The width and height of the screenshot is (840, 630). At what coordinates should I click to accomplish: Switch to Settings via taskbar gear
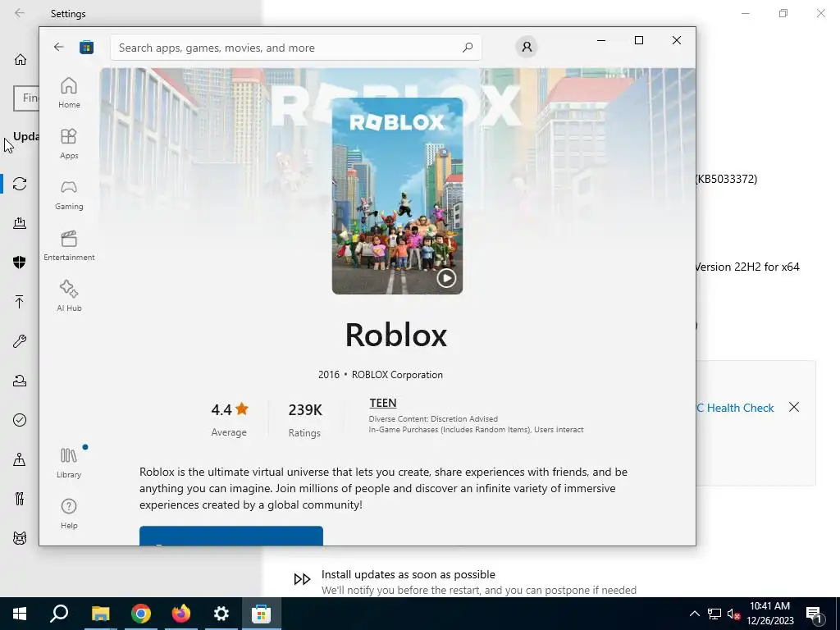(221, 614)
